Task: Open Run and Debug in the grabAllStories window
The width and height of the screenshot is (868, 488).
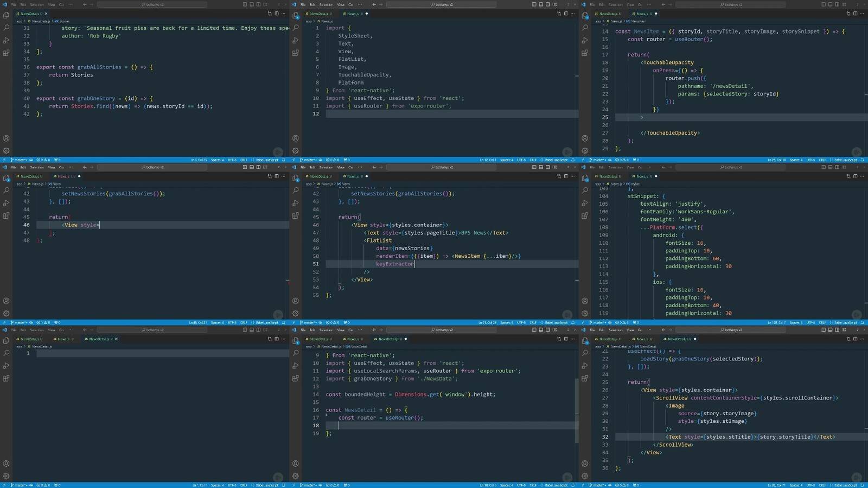Action: [x=6, y=41]
